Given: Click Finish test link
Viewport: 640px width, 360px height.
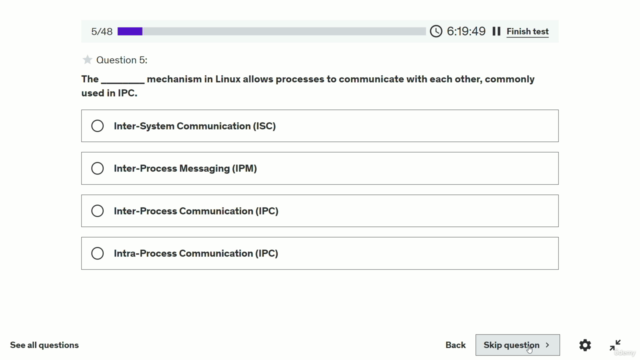Looking at the screenshot, I should (527, 31).
